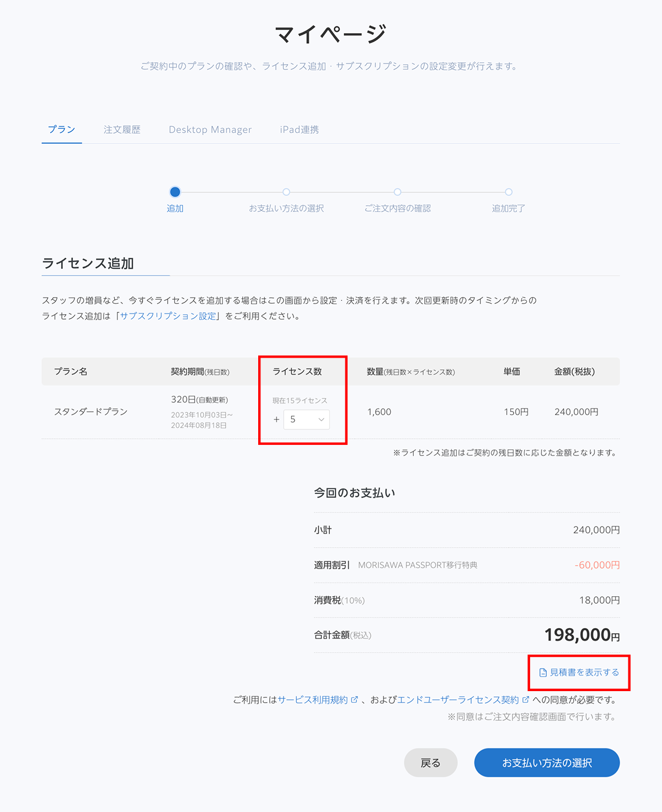Click external-link icon after エンドユーザーライセンス契約
The image size is (662, 812).
[526, 700]
